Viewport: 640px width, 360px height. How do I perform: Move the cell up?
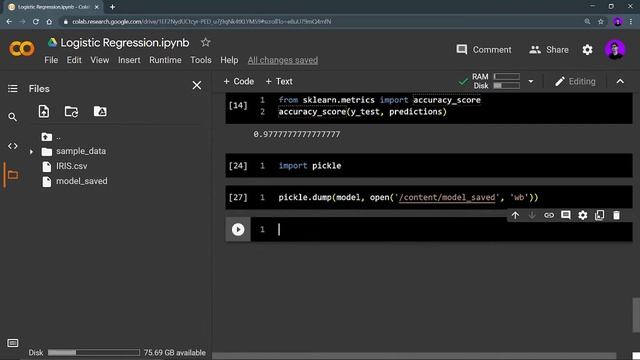point(515,215)
